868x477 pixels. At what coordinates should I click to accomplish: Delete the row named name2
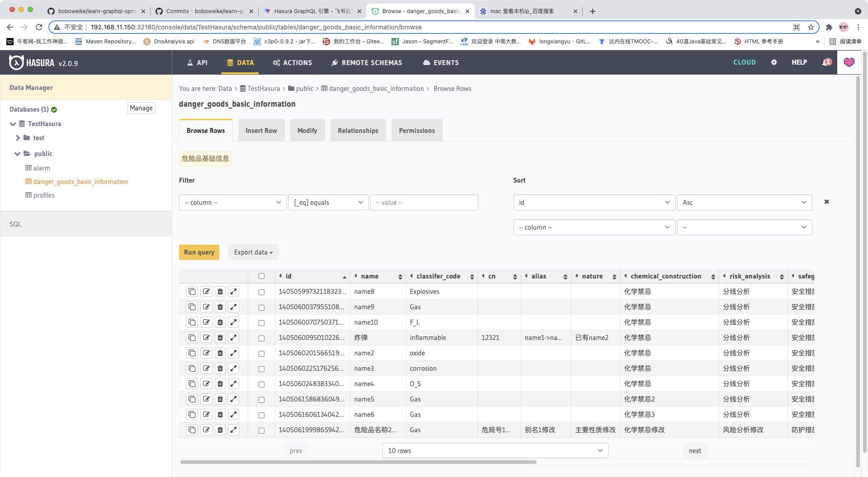tap(220, 353)
